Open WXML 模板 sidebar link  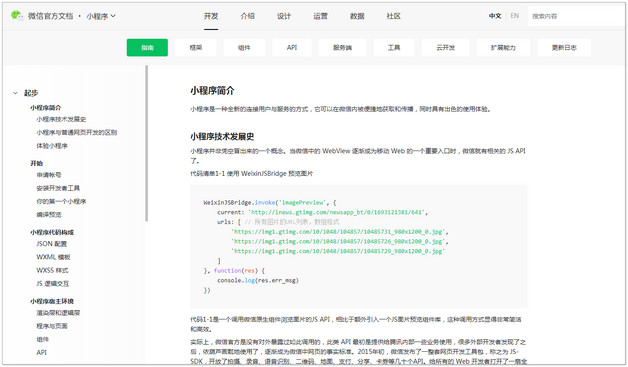[x=53, y=257]
